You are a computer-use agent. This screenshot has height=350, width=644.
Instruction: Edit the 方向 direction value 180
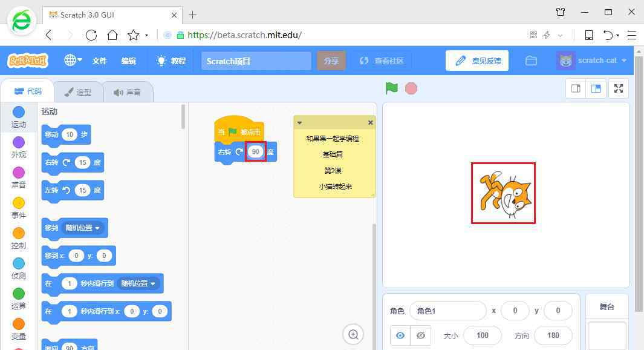click(553, 335)
